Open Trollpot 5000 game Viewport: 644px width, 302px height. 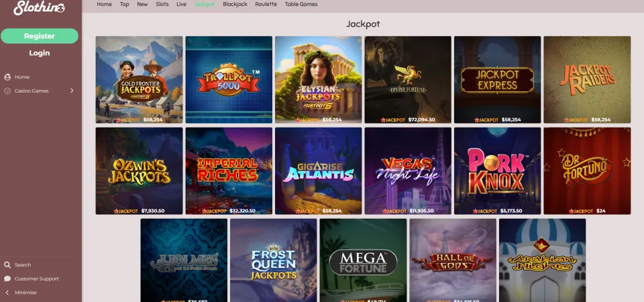coord(229,80)
